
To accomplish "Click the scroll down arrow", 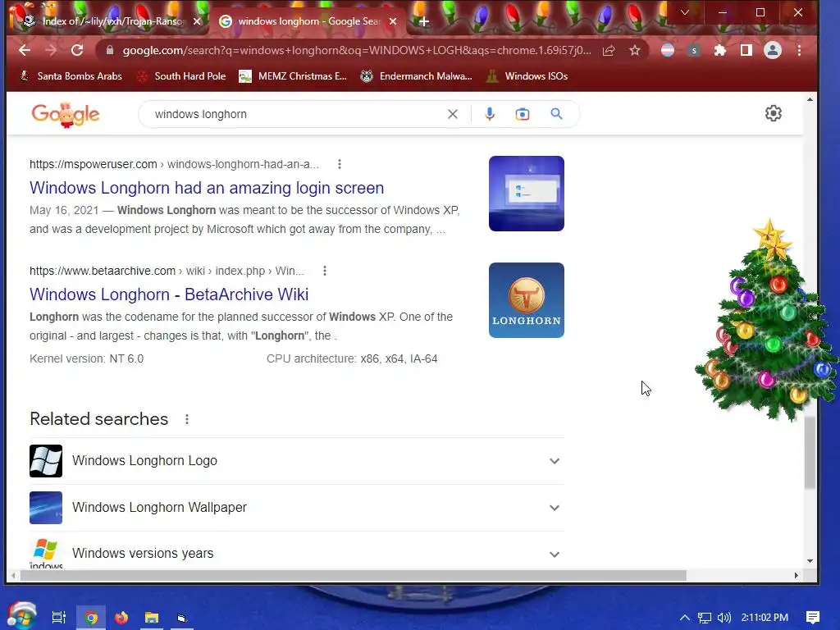I will pos(810,561).
